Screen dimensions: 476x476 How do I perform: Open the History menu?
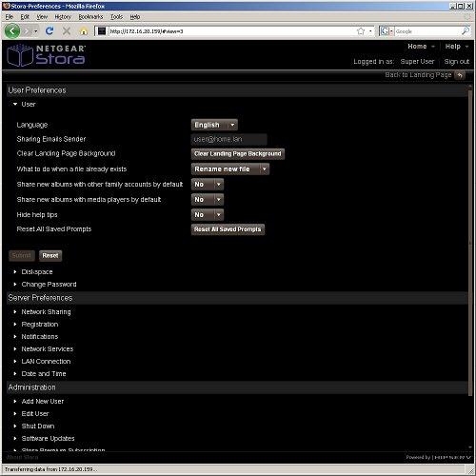63,17
